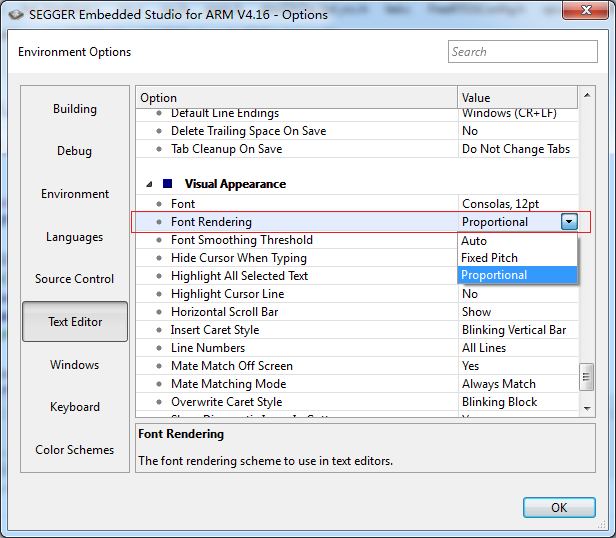Close the Options dialog window

[586, 9]
